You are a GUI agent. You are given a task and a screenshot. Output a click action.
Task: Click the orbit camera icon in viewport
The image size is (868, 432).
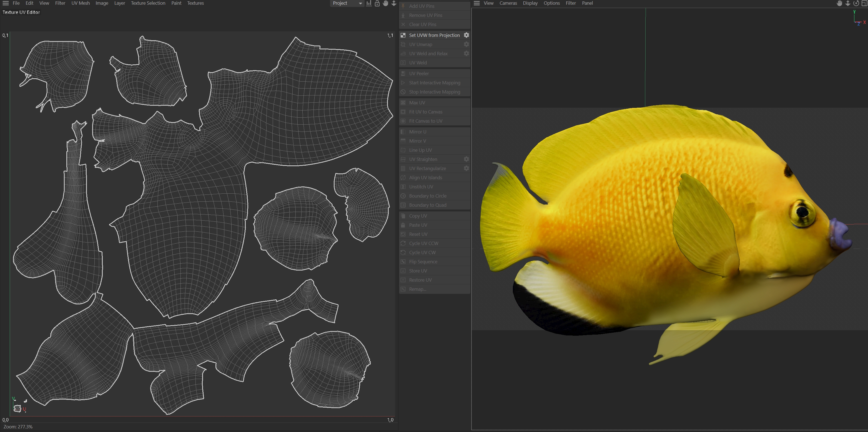pyautogui.click(x=856, y=3)
